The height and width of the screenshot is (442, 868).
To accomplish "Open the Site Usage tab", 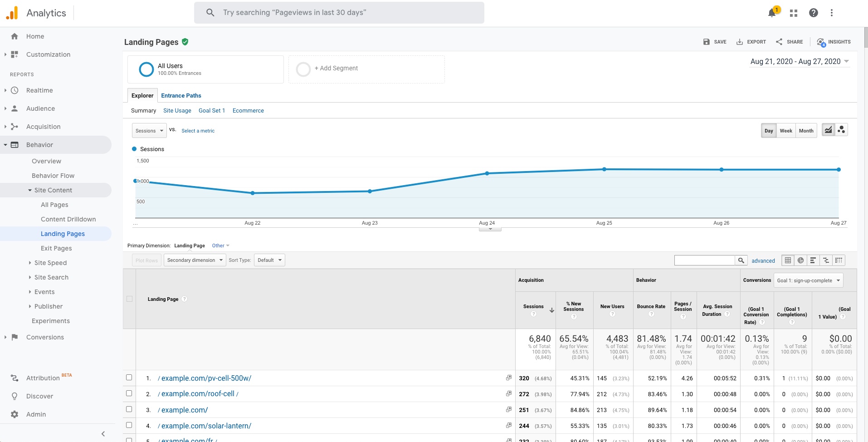I will tap(177, 111).
